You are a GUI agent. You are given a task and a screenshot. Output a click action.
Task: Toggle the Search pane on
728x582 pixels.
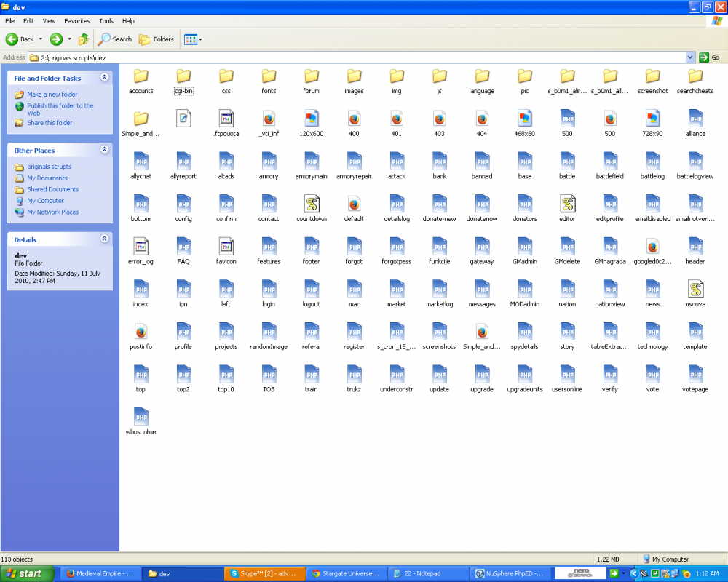coord(114,39)
